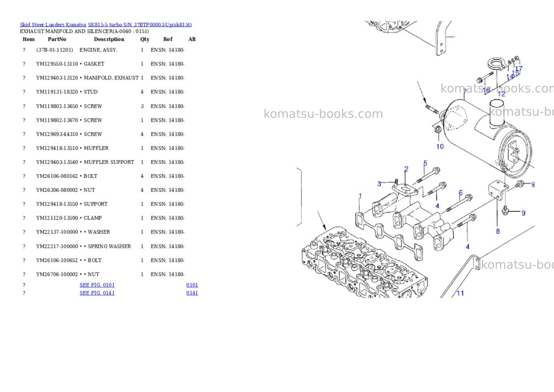Select part number YM129403-13540
The height and width of the screenshot is (392, 554).
coord(57,162)
